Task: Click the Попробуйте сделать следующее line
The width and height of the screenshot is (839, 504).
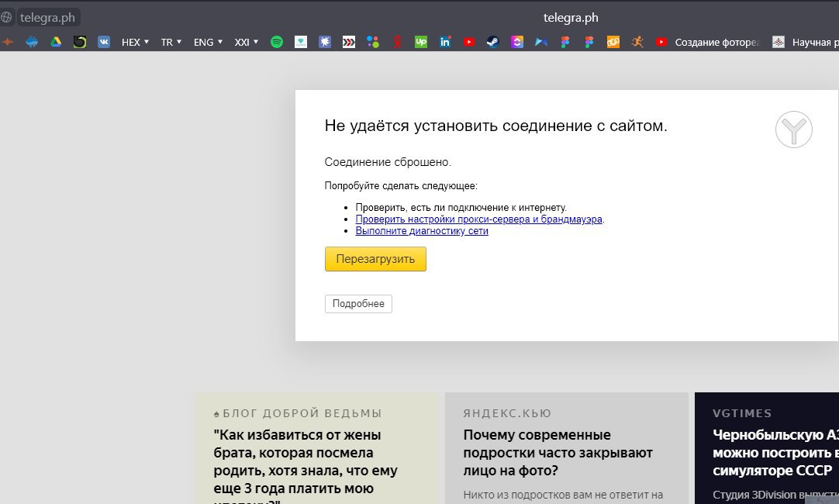Action: click(401, 186)
